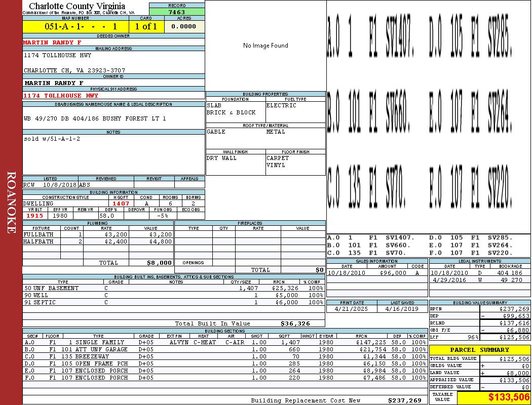This screenshot has width=532, height=405.
Task: Select the 91 SEPTIC row
Action: click(x=173, y=302)
